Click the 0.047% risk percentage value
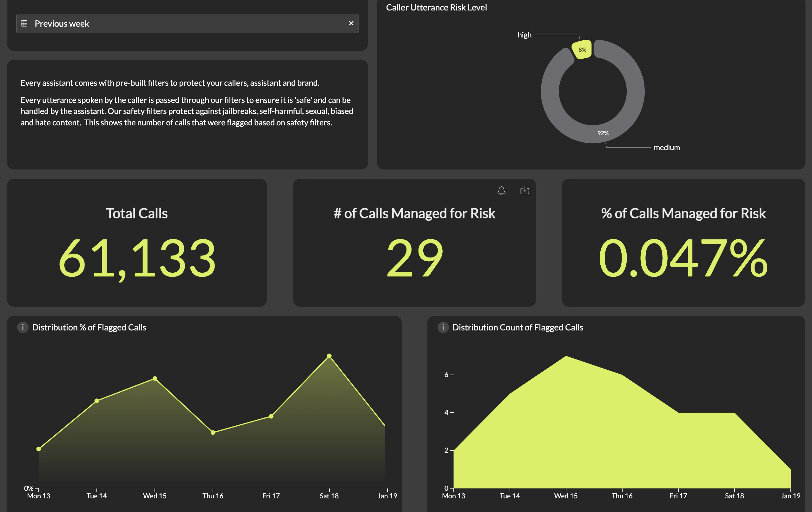The height and width of the screenshot is (512, 812). coord(683,258)
